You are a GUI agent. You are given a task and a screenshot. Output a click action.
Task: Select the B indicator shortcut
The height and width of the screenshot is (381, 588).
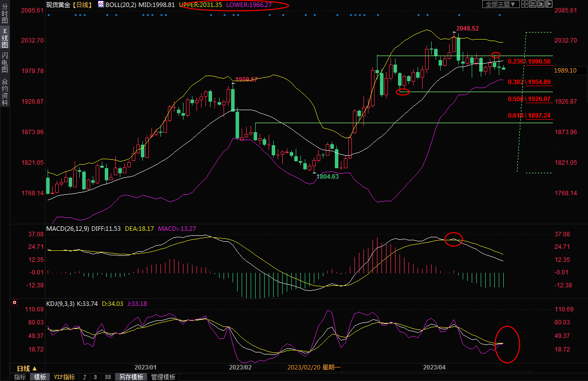click(95, 377)
